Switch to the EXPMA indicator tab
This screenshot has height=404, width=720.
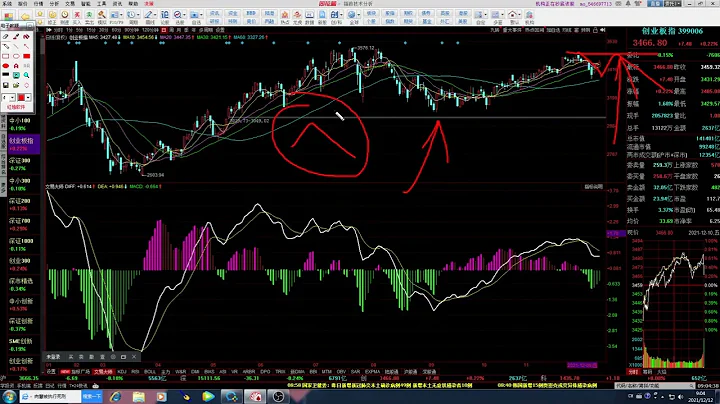(372, 371)
